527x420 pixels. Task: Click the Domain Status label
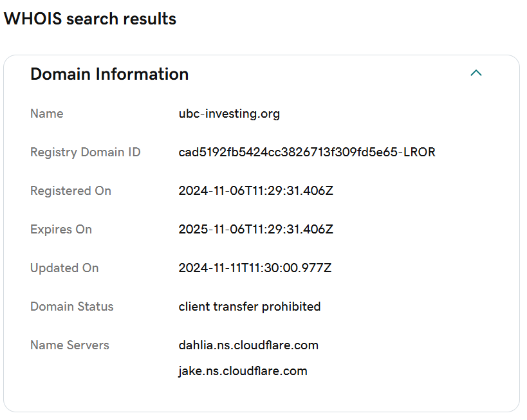(x=72, y=306)
